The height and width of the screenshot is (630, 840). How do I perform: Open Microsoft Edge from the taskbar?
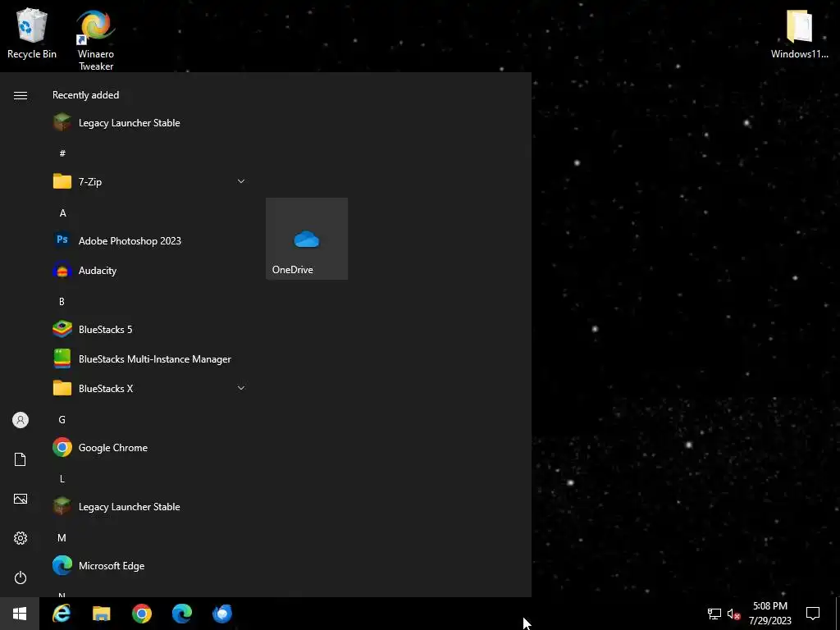[181, 614]
